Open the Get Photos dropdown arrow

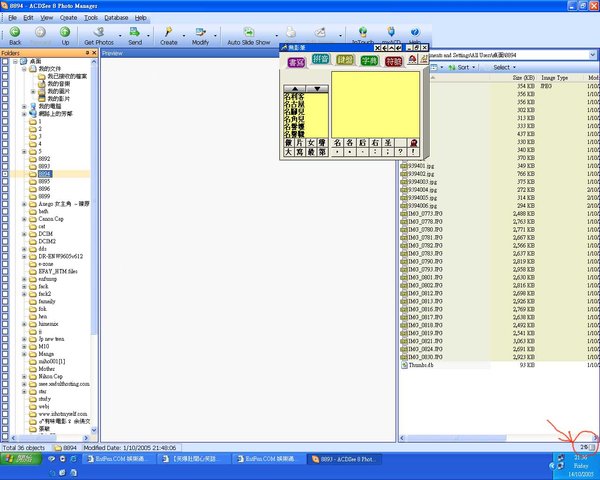120,36
